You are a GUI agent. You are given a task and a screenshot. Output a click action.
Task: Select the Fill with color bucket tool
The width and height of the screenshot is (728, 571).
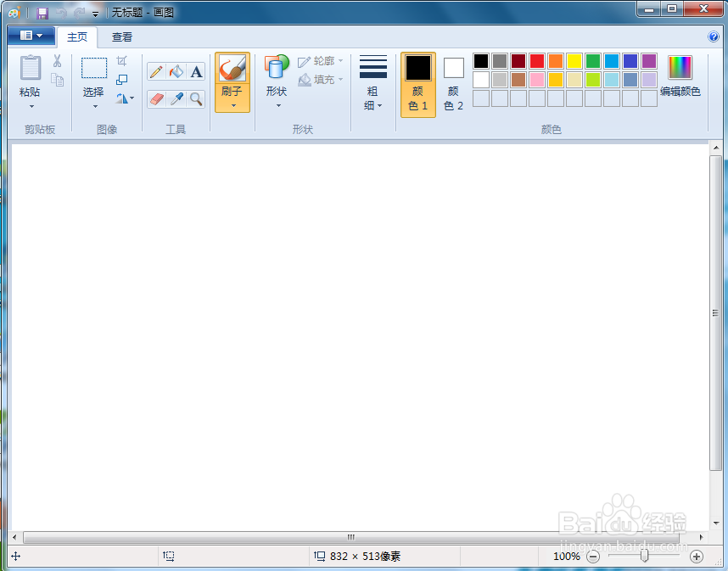point(176,71)
